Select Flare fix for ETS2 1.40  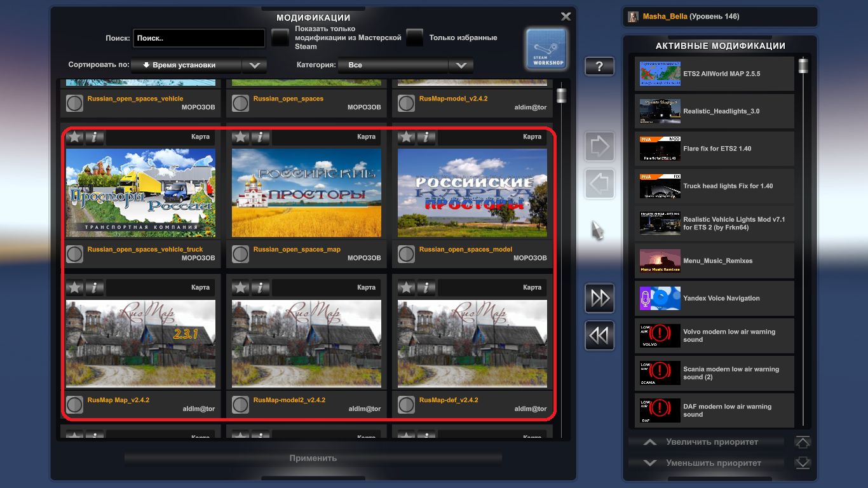pyautogui.click(x=714, y=149)
